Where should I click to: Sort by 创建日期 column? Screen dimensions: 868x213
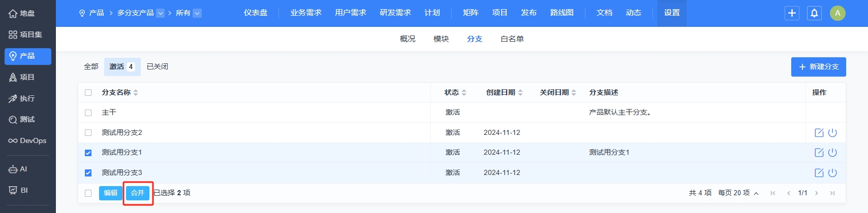click(x=504, y=93)
